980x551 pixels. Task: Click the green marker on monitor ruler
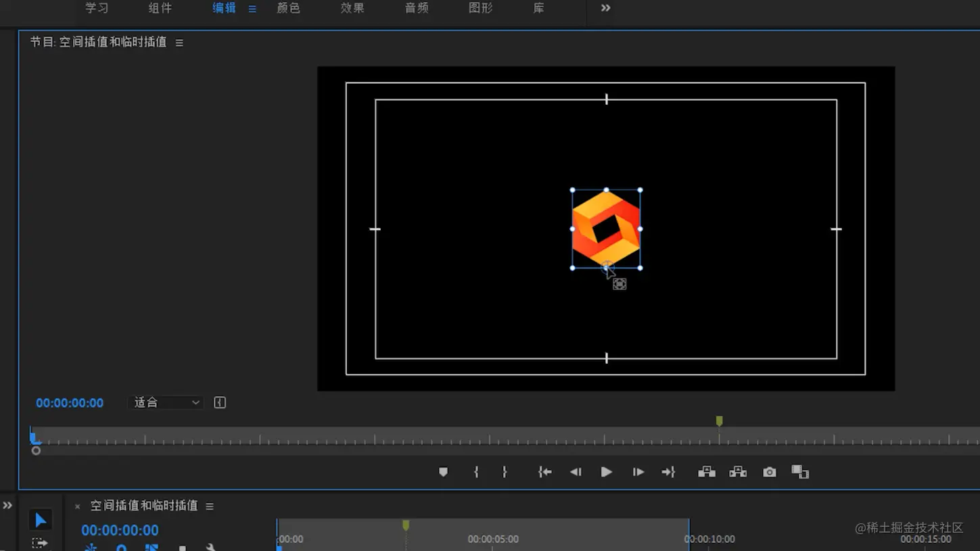tap(719, 421)
